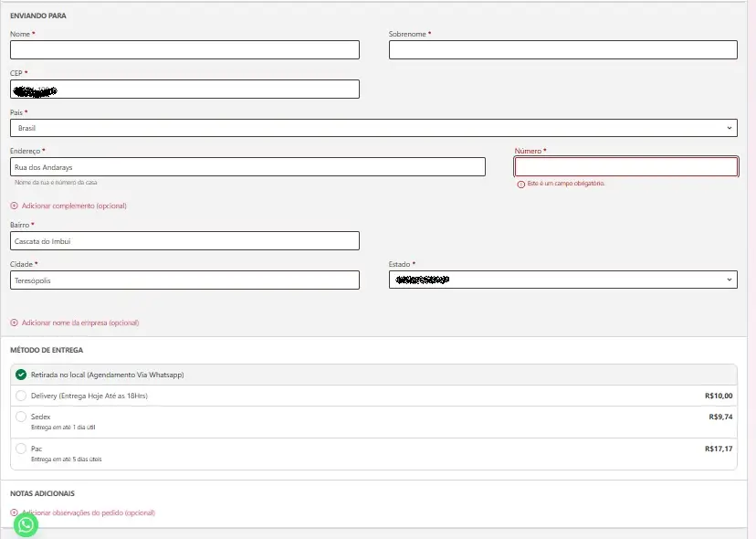The height and width of the screenshot is (539, 756).
Task: Choose Delivery (Entrega Hoje Até as 18Hrs)
Action: coord(21,396)
